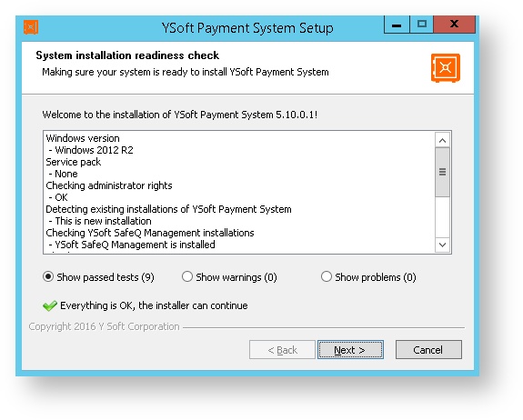Screen dimensions: 523x420
Task: Click the disabled < Back button
Action: [282, 350]
